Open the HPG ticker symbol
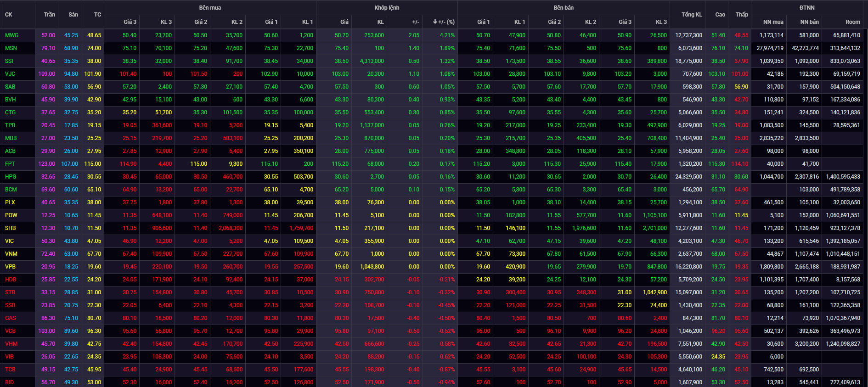 [x=11, y=177]
